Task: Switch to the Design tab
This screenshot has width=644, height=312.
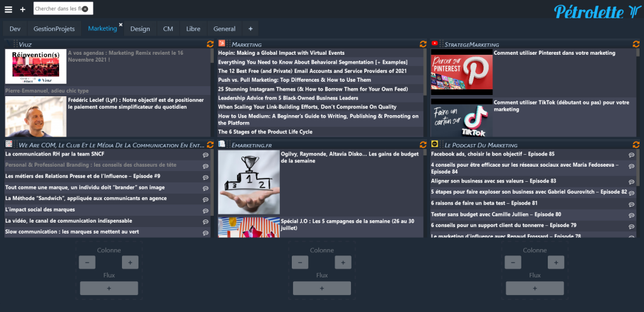Action: tap(140, 29)
